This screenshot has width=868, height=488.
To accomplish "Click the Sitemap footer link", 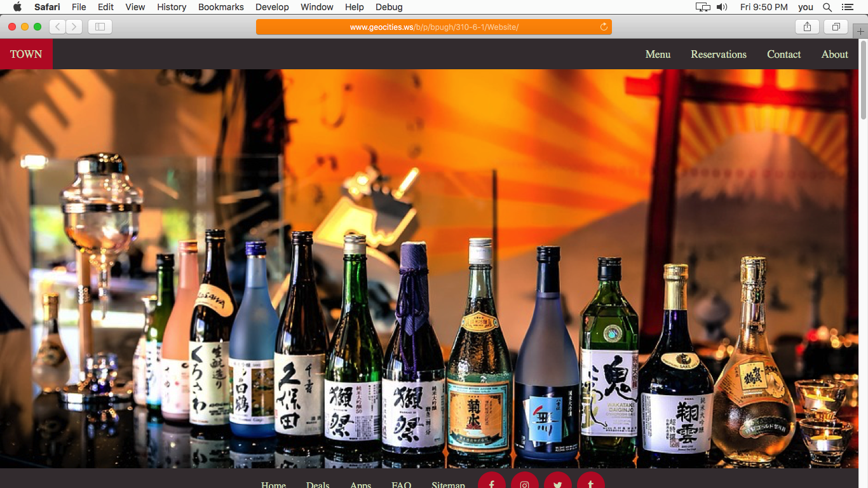I will [448, 485].
